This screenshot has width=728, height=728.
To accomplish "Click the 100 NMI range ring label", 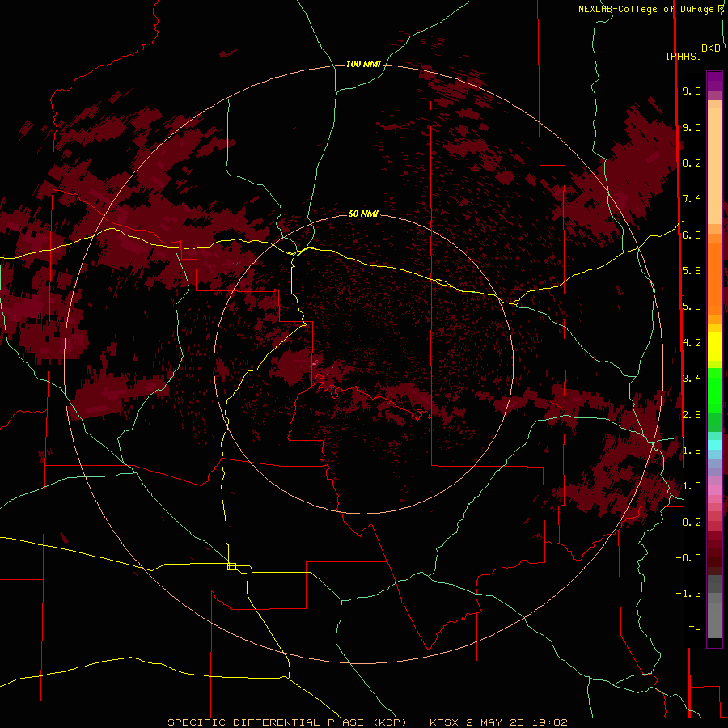I will click(363, 64).
